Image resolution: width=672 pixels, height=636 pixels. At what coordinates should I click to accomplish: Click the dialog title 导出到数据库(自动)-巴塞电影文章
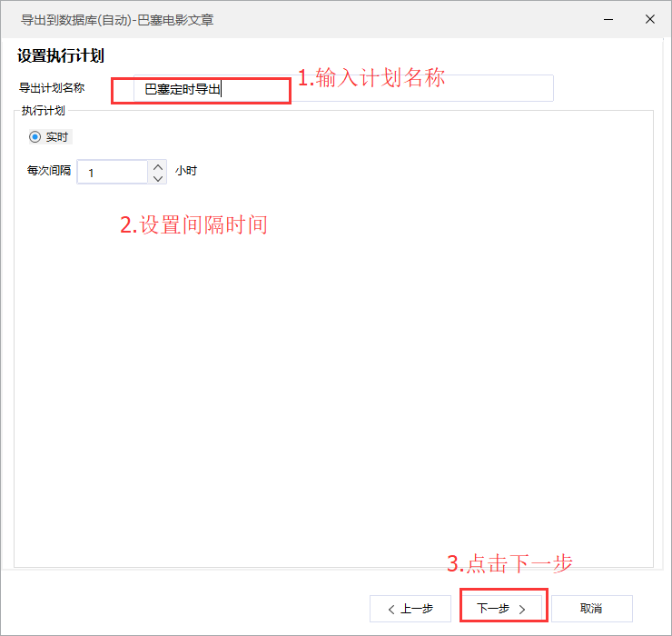click(117, 20)
